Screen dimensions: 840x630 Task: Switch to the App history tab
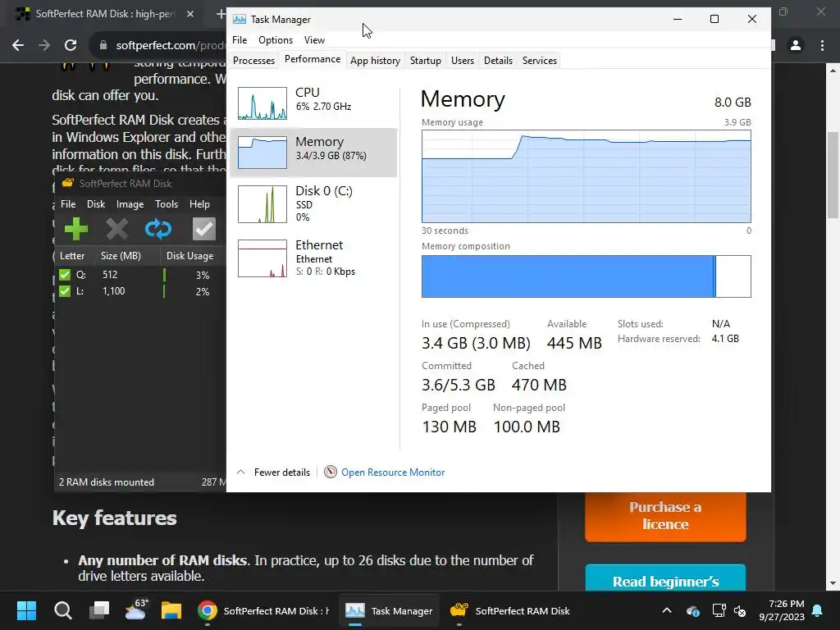(x=375, y=61)
